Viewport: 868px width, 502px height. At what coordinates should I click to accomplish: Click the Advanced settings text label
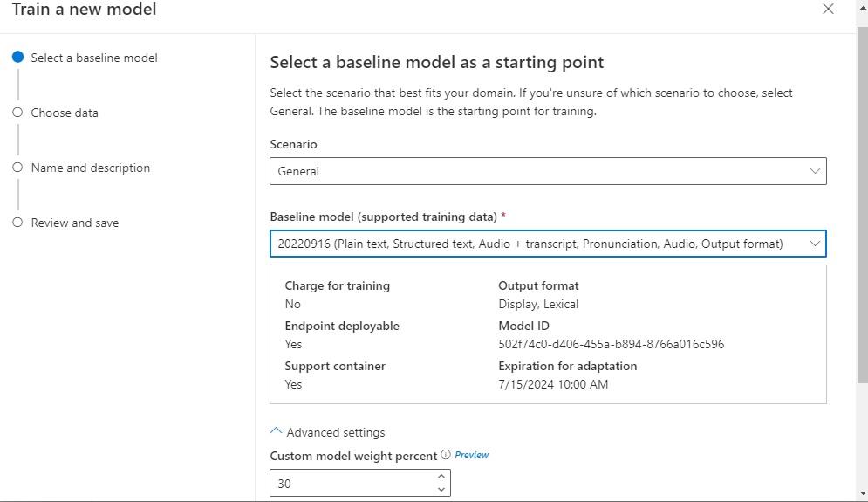point(336,432)
